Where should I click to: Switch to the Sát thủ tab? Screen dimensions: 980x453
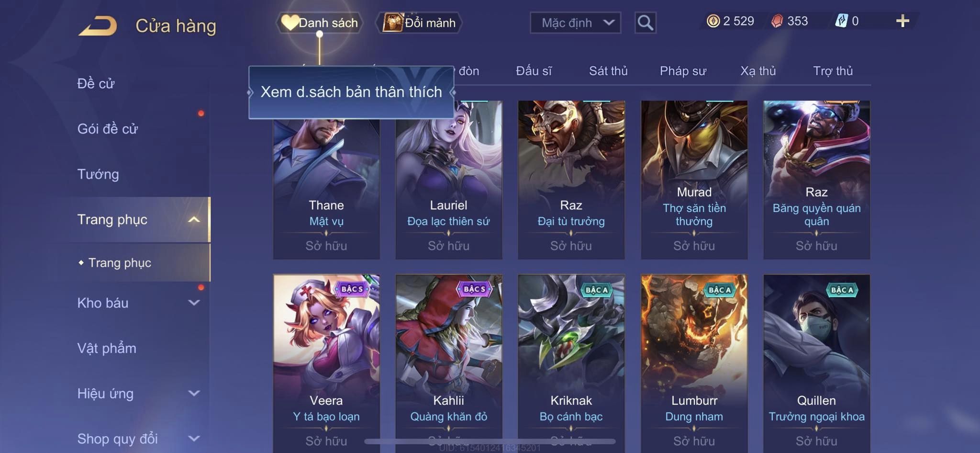[608, 71]
